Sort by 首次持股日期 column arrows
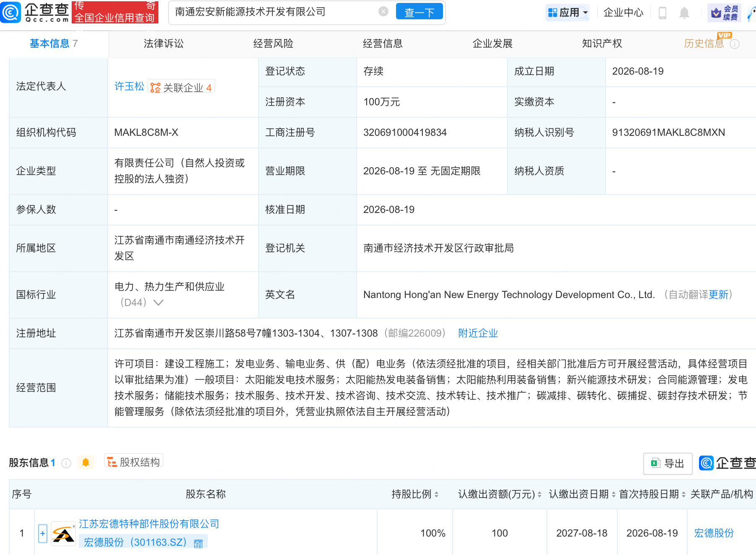 click(684, 495)
